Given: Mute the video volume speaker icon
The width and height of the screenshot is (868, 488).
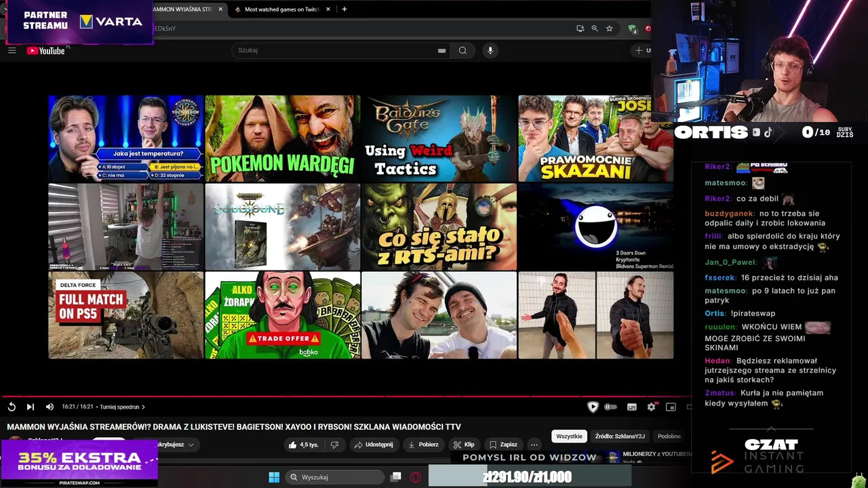Looking at the screenshot, I should click(x=50, y=407).
